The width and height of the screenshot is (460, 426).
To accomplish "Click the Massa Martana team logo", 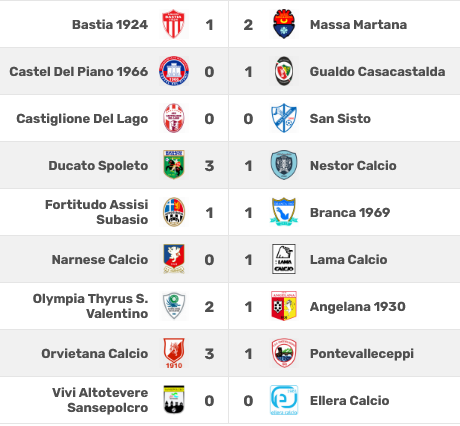I will pos(283,24).
